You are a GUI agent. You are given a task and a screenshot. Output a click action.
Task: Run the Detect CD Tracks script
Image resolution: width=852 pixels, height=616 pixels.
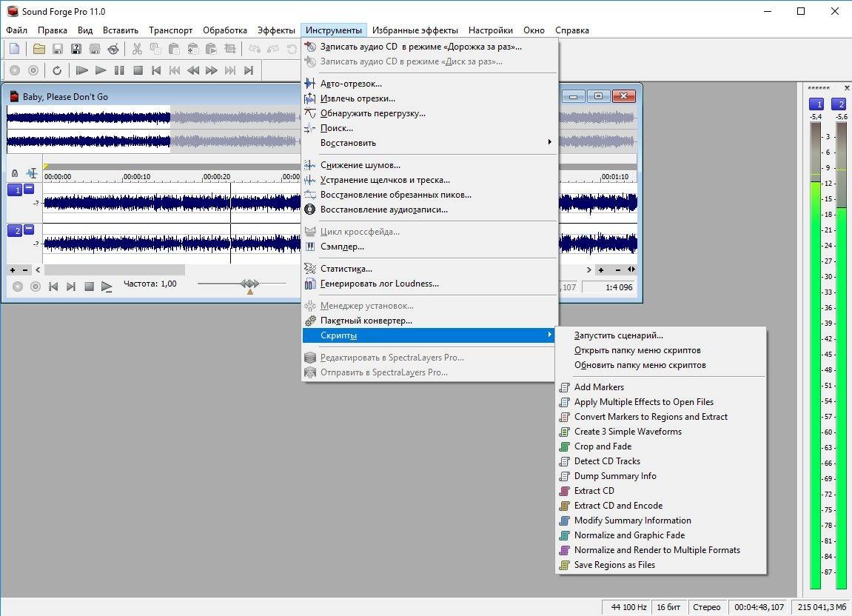pyautogui.click(x=661, y=461)
